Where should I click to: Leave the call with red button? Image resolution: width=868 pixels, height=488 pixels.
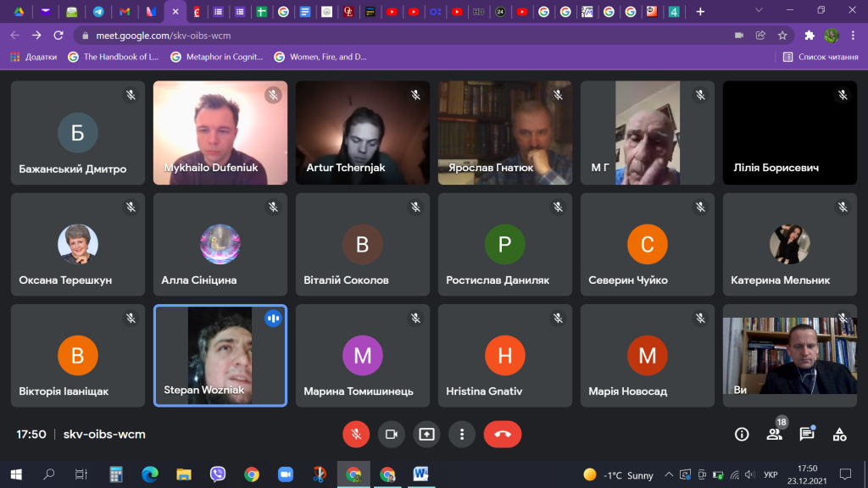[503, 435]
